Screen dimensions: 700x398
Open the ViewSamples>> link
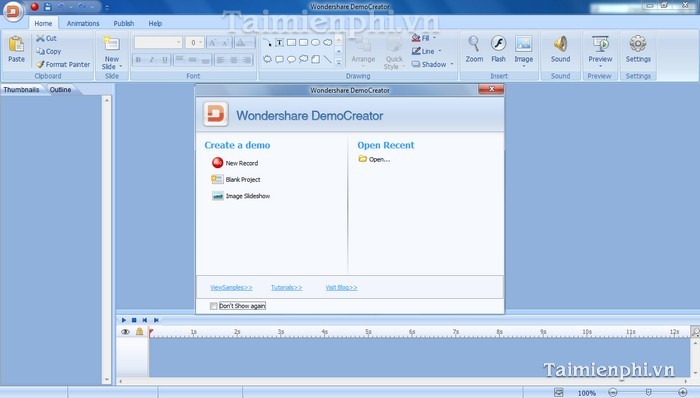(x=231, y=287)
